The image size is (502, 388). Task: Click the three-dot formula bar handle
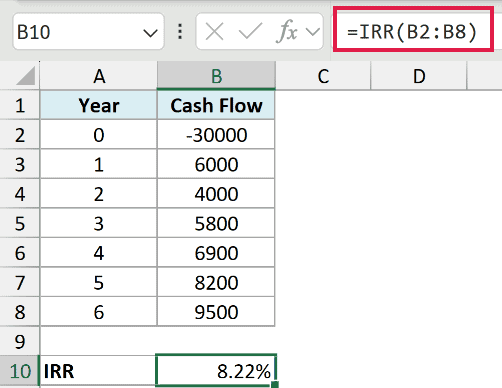click(180, 32)
